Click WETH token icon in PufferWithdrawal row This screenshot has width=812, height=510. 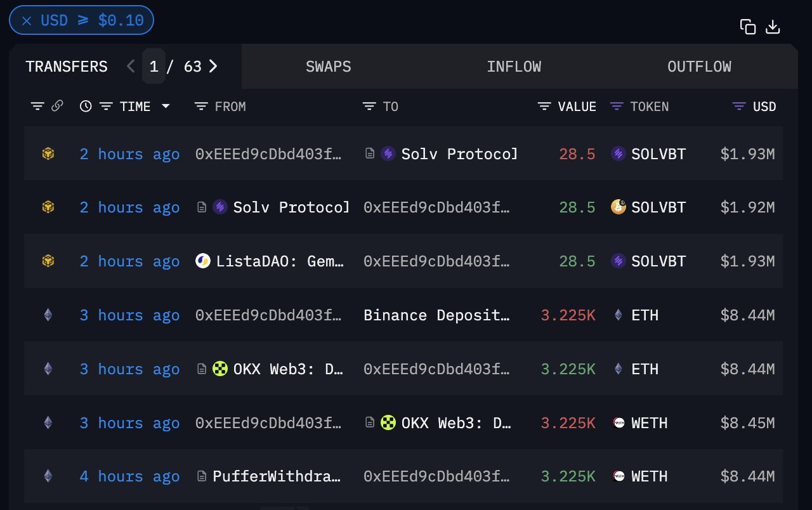point(619,476)
